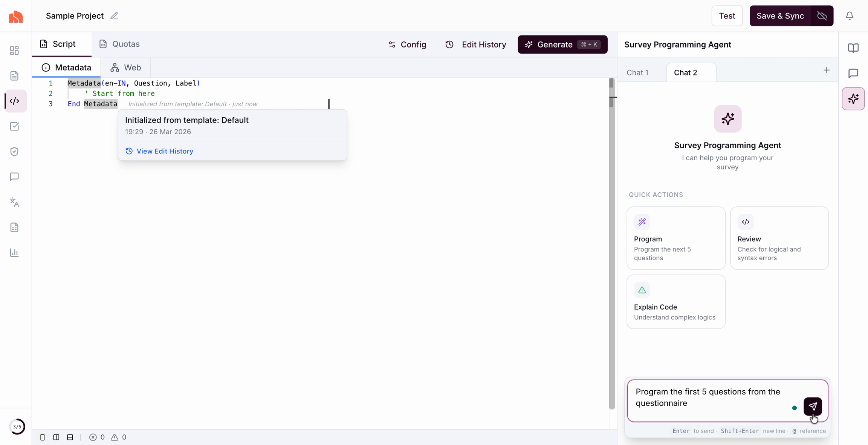
Task: Switch to the Quotas tab
Action: (119, 44)
